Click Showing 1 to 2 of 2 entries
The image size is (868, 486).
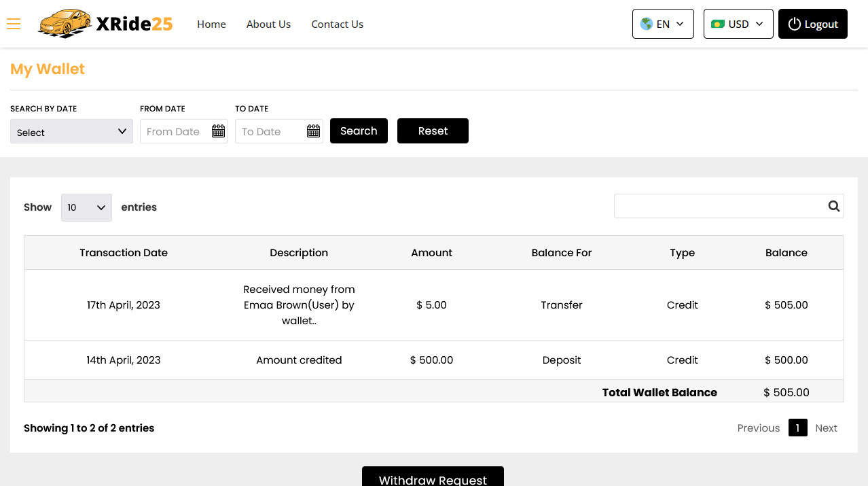pos(89,428)
